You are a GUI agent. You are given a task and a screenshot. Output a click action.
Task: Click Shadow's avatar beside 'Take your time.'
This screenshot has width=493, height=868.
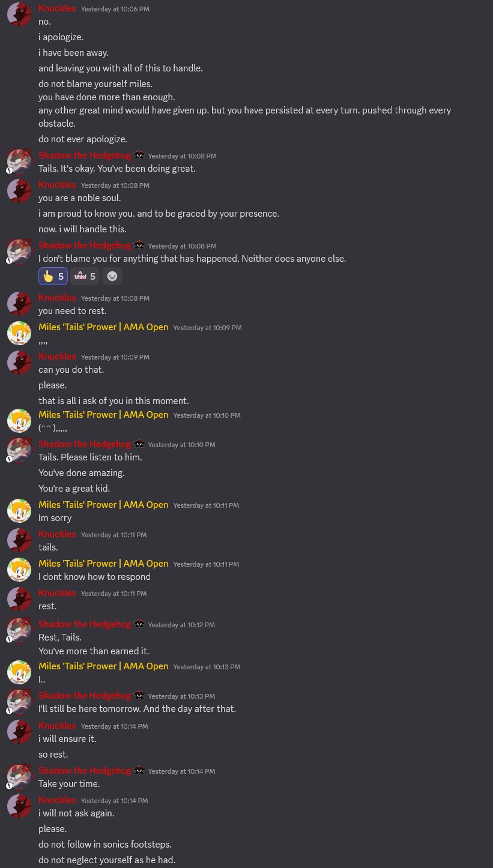point(19,777)
